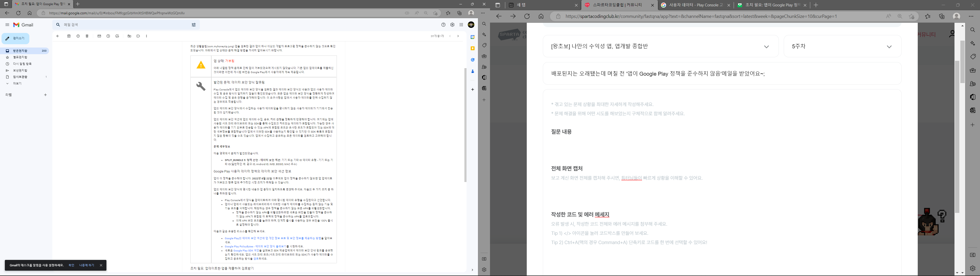
Task: Open search options filter icon in Gmail search
Action: tap(194, 25)
